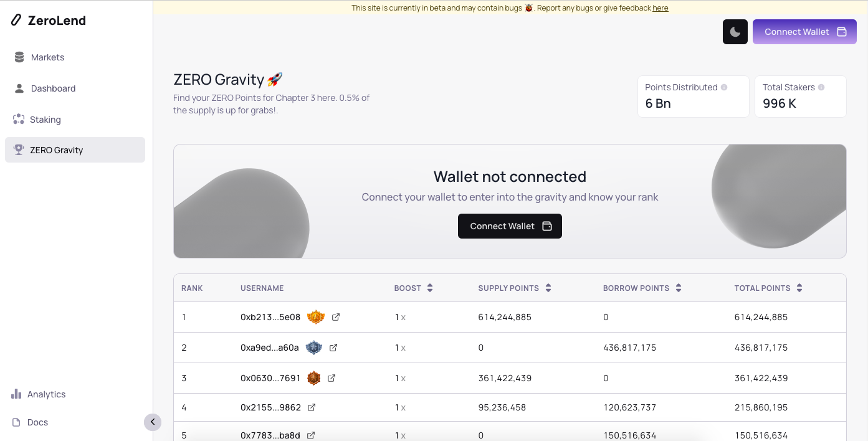Open external link for 0x0630...7691
Viewport: 868px width, 441px height.
point(331,378)
